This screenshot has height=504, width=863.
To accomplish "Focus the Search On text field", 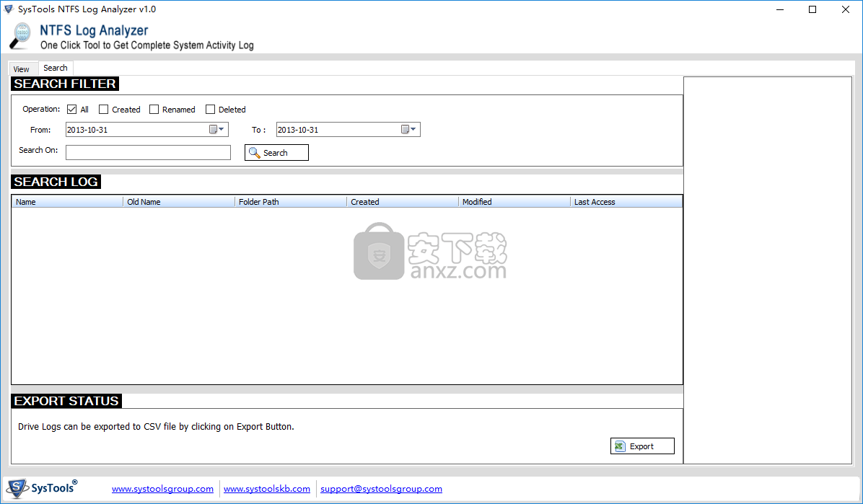I will tap(148, 152).
